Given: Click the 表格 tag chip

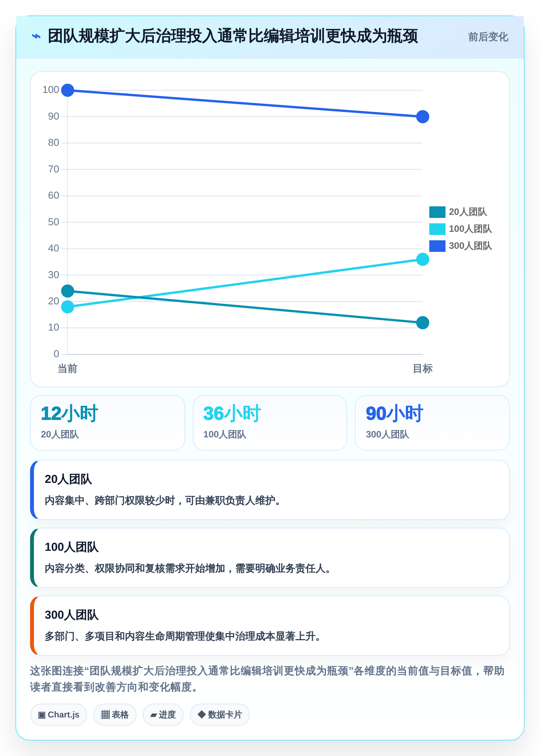Looking at the screenshot, I should [115, 715].
